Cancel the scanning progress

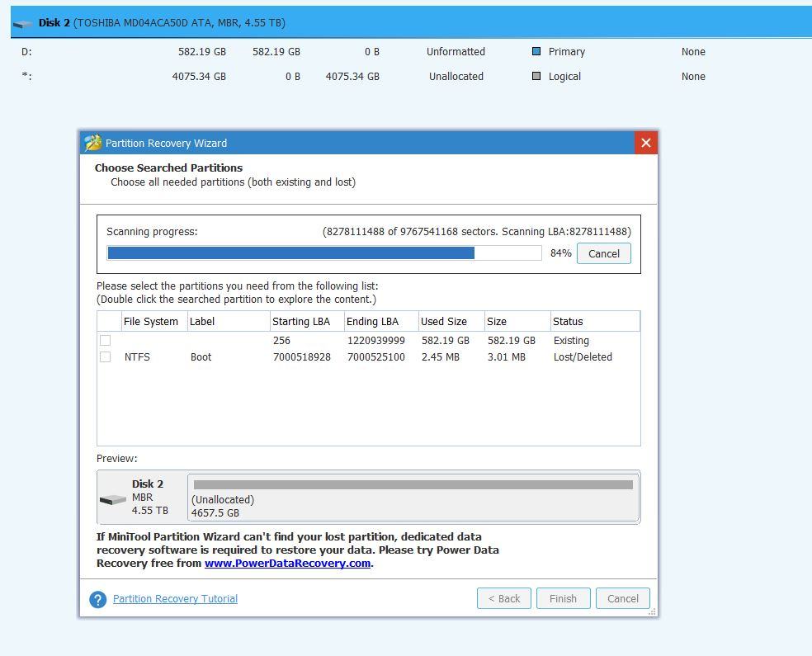pyautogui.click(x=604, y=253)
